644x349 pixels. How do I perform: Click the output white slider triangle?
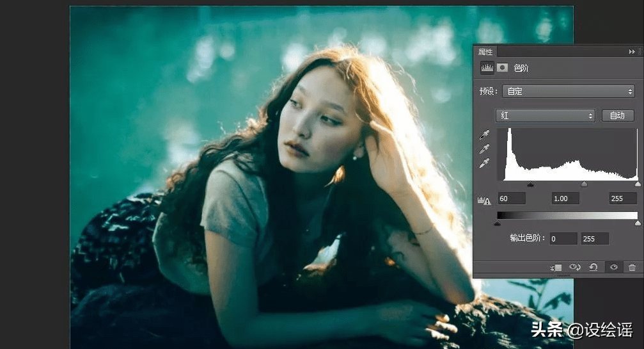tap(638, 223)
